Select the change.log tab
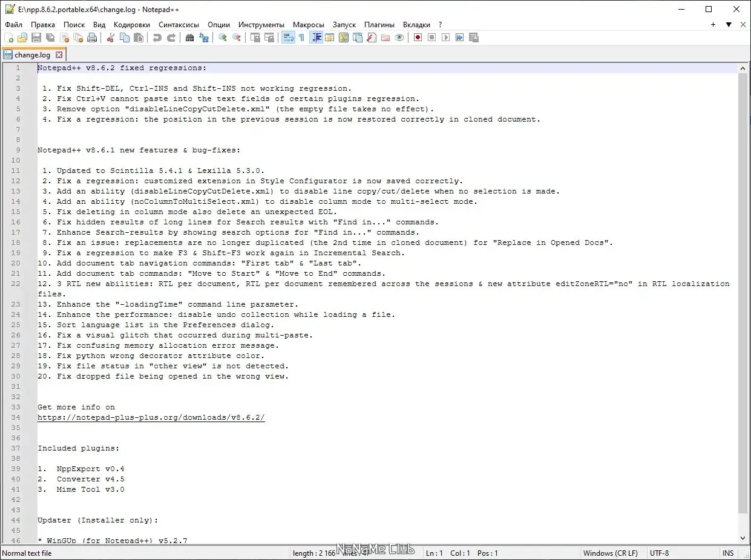The width and height of the screenshot is (751, 560). tap(33, 55)
